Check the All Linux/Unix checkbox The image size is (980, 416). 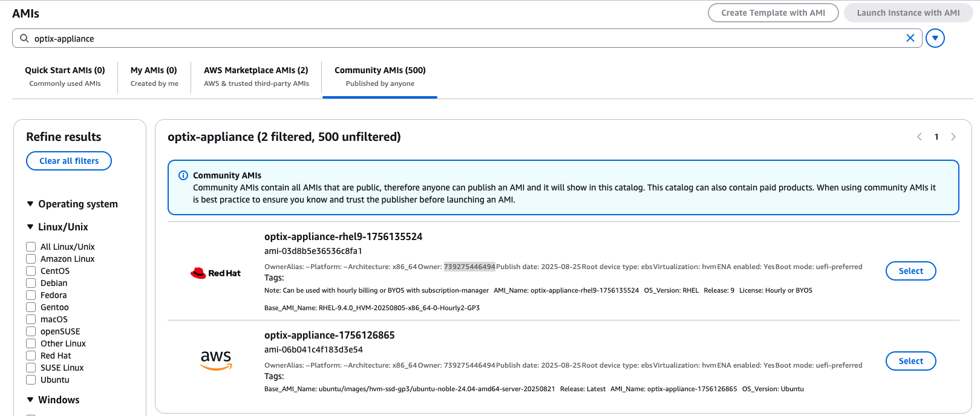point(31,247)
